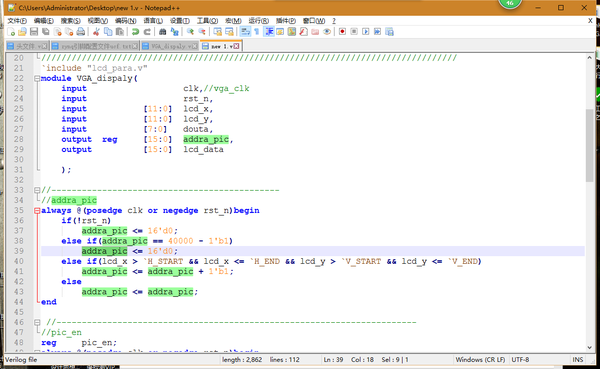Click the vertical scrollbar up arrow
This screenshot has height=369, width=600.
pyautogui.click(x=589, y=58)
